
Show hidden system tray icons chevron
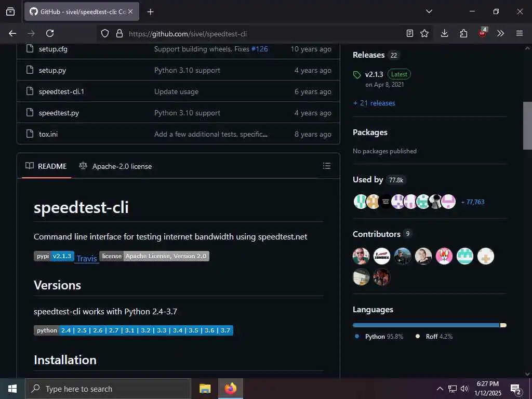point(440,389)
